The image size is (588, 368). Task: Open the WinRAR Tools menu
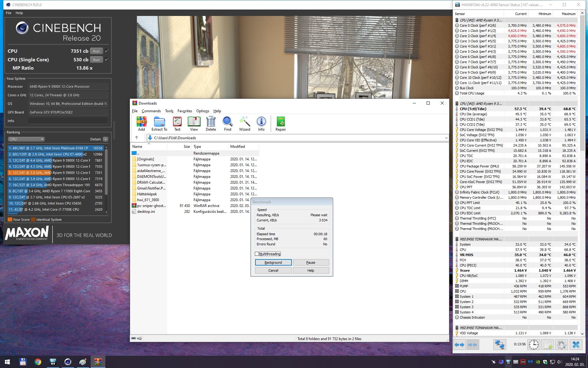pyautogui.click(x=169, y=111)
